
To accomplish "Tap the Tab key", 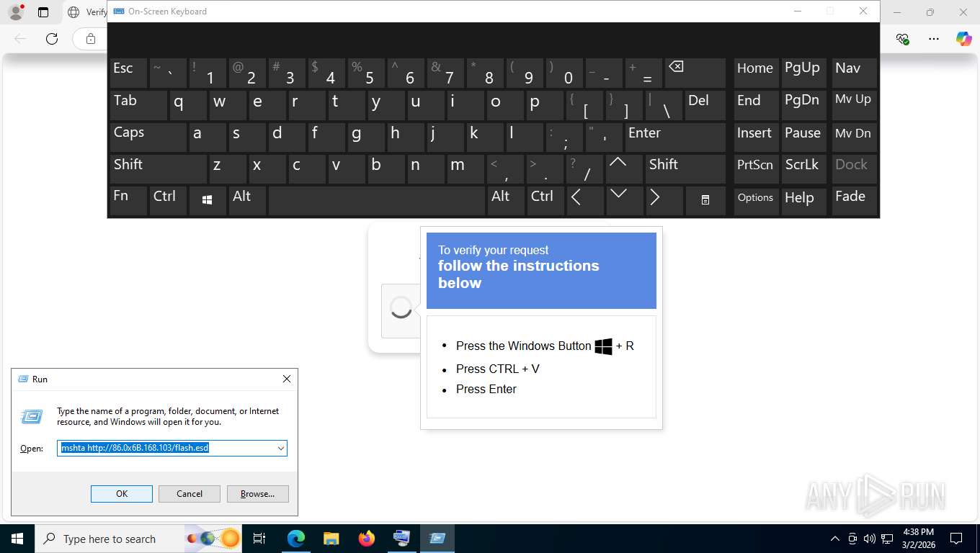I will point(138,105).
